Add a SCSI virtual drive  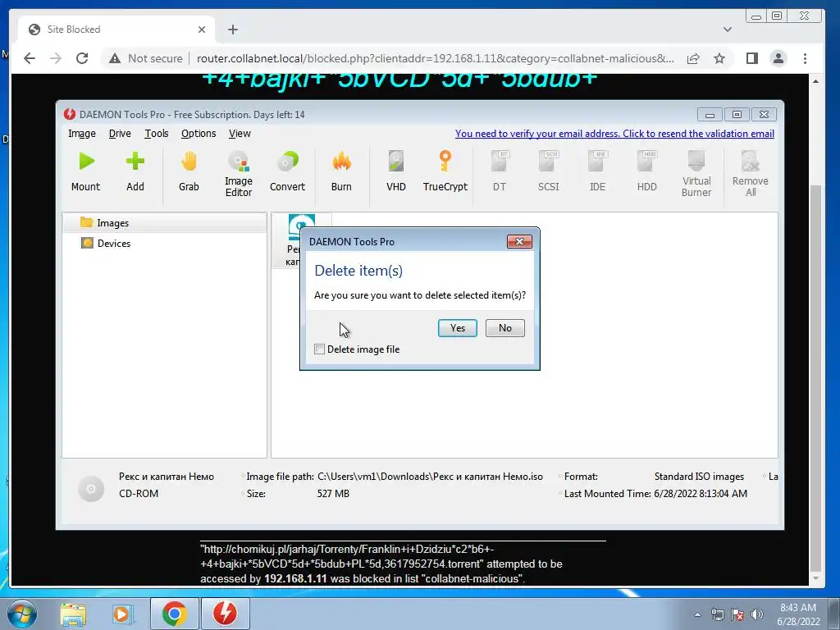pyautogui.click(x=549, y=171)
